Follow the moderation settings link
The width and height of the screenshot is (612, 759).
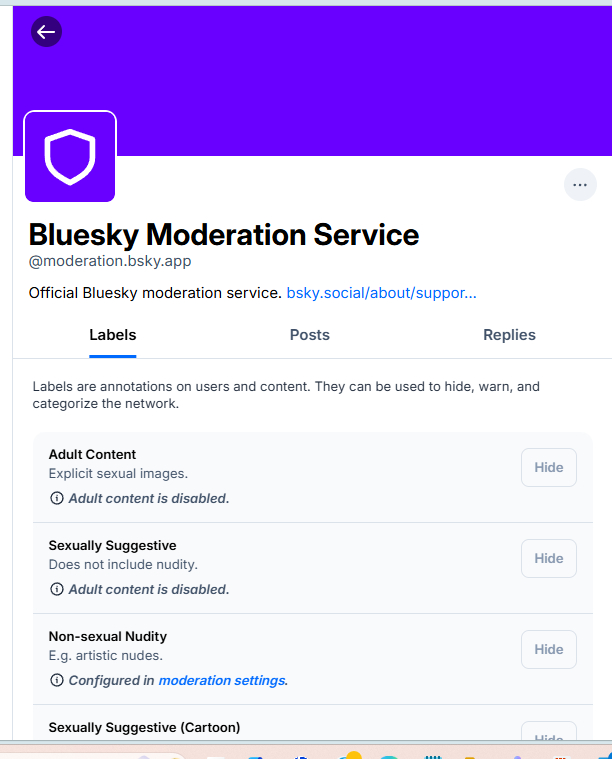[x=222, y=680]
